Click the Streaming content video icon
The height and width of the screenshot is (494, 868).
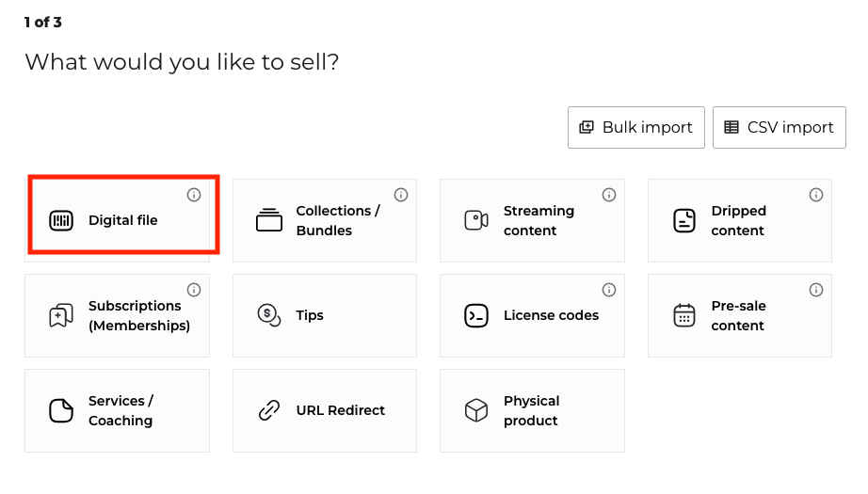[x=476, y=220]
